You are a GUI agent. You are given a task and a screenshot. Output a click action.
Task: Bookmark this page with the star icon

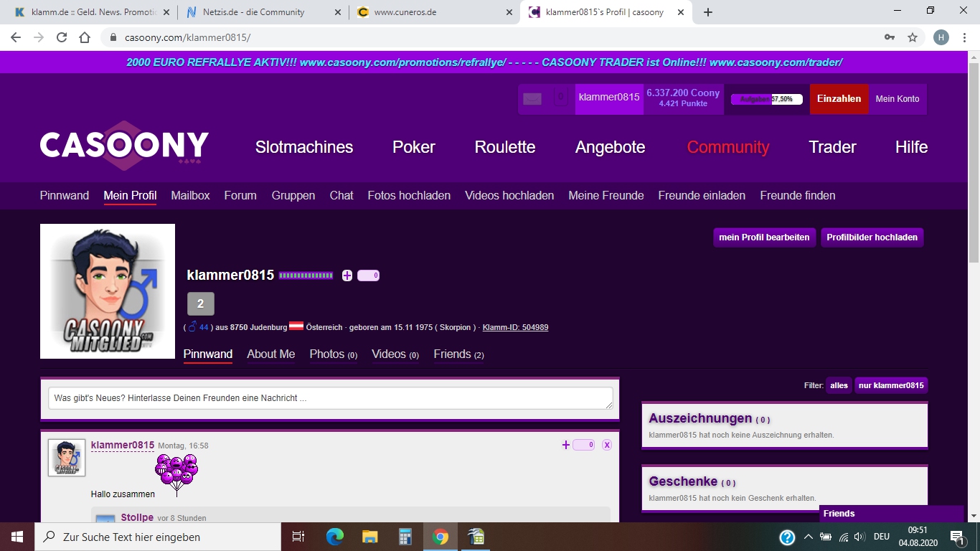[x=913, y=37]
